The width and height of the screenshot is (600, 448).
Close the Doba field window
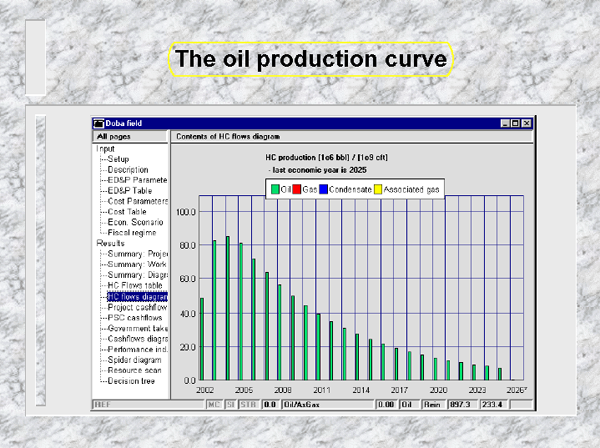527,123
